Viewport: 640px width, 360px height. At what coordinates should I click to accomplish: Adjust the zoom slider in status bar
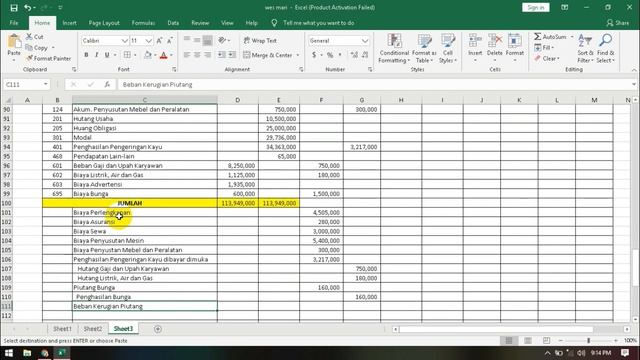(x=589, y=340)
